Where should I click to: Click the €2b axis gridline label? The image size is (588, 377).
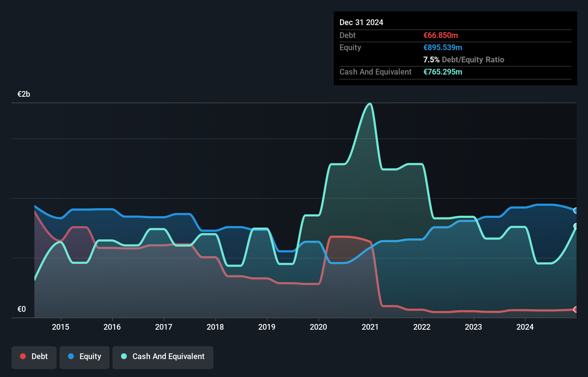(24, 94)
